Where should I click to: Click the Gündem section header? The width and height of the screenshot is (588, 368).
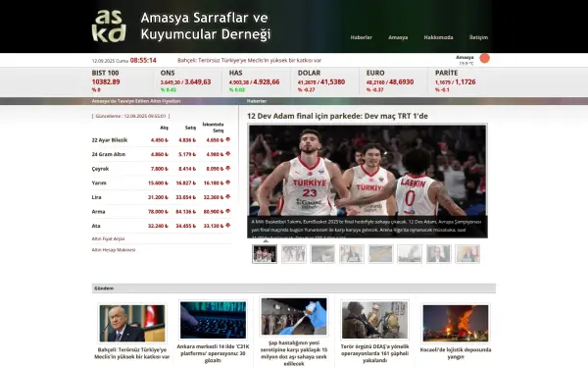click(x=294, y=289)
